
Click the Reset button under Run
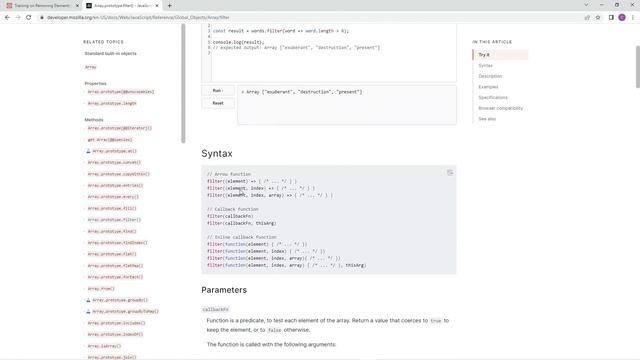click(218, 103)
